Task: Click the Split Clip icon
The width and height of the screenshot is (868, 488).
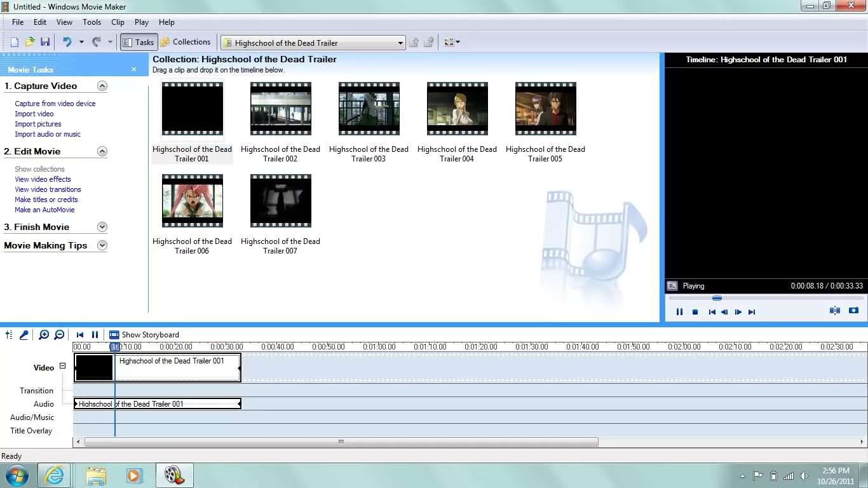Action: click(x=835, y=311)
